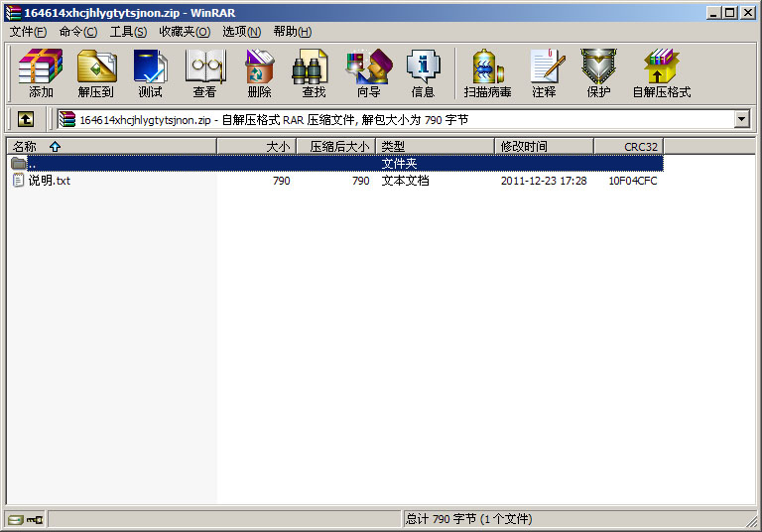The width and height of the screenshot is (762, 532).
Task: Click the key password icon in status bar
Action: pyautogui.click(x=35, y=520)
